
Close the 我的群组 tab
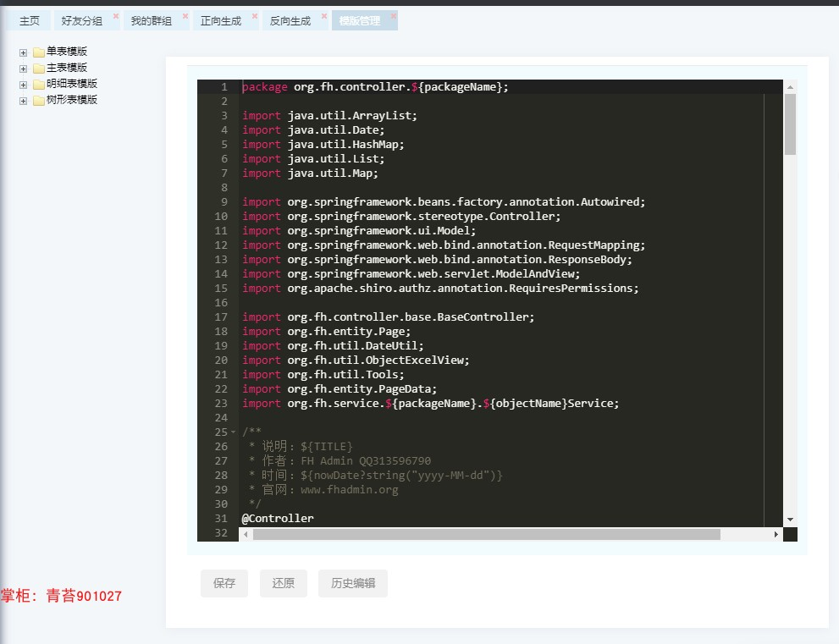click(185, 16)
